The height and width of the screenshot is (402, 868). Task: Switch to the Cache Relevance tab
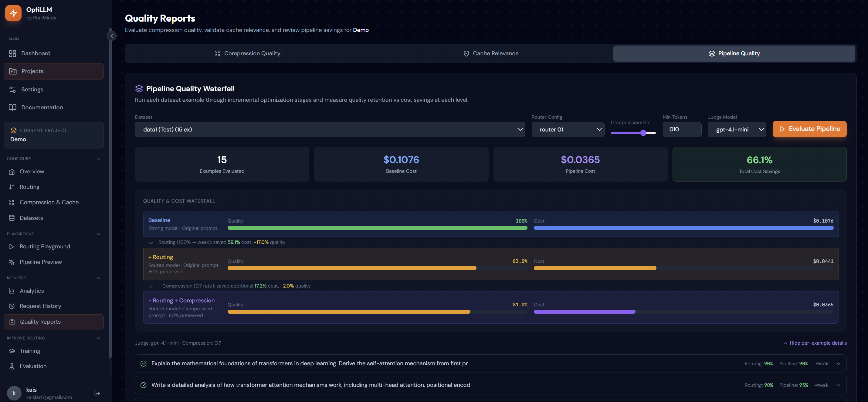(491, 53)
